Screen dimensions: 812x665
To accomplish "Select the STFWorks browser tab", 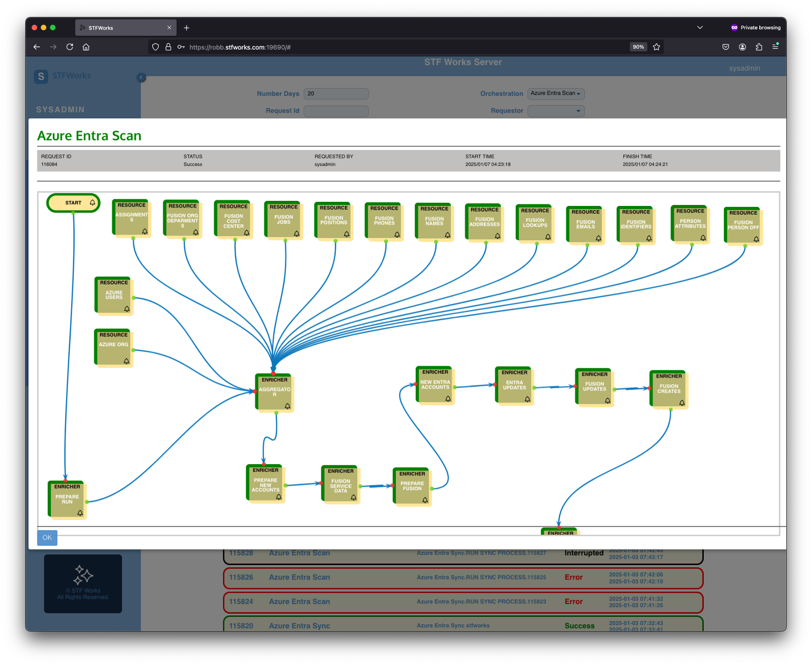I will (126, 28).
